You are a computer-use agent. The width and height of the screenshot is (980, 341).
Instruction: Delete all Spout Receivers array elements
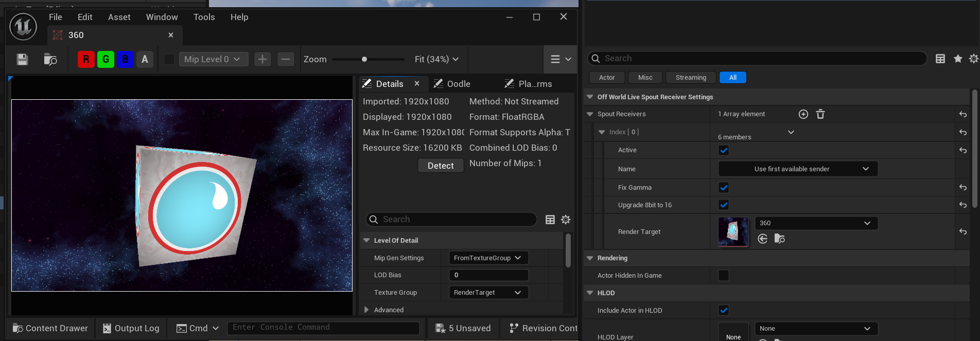(820, 114)
